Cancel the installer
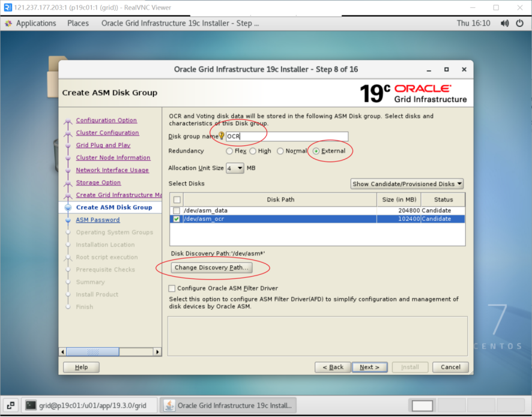This screenshot has height=417, width=532. coord(450,367)
